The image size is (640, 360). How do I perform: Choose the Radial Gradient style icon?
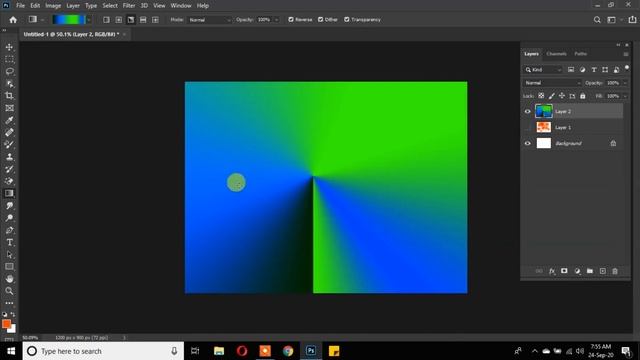[118, 20]
